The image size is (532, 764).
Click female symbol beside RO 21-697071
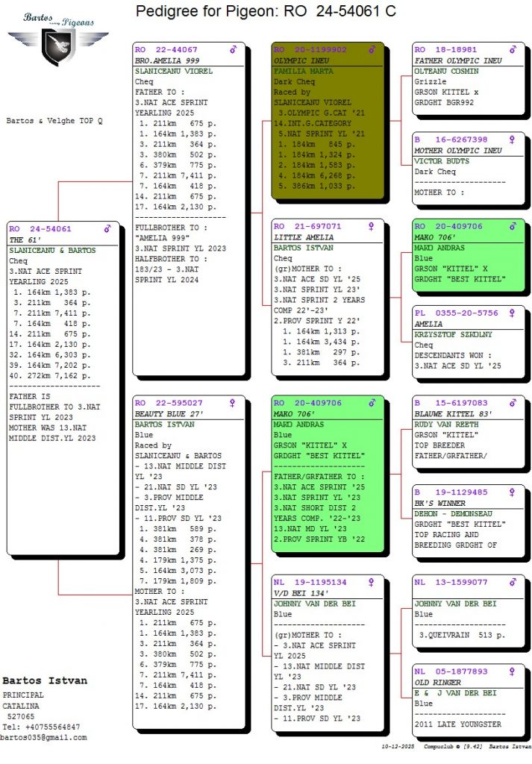[x=373, y=226]
